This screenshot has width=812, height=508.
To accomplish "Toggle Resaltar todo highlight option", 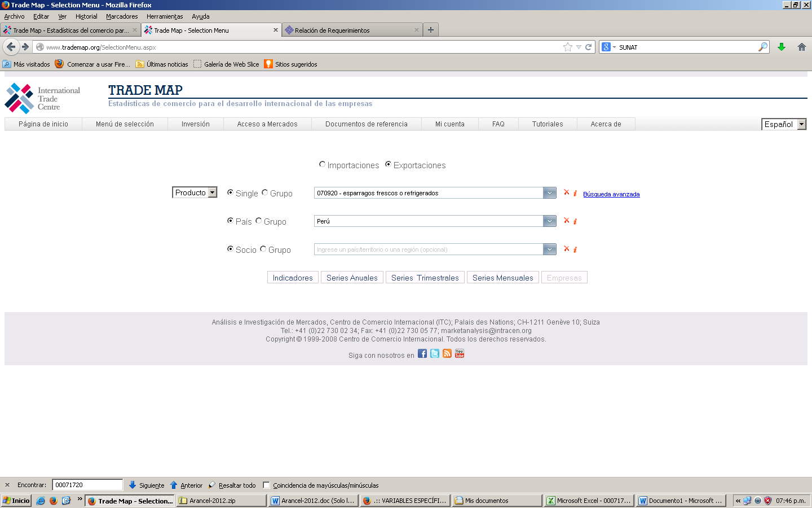I will 232,485.
